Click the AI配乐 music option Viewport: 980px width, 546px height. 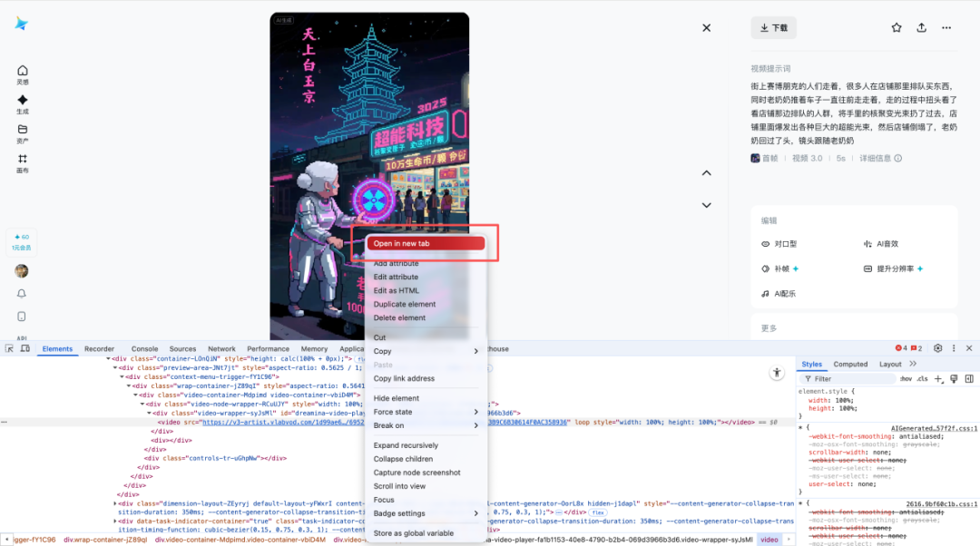(x=779, y=294)
